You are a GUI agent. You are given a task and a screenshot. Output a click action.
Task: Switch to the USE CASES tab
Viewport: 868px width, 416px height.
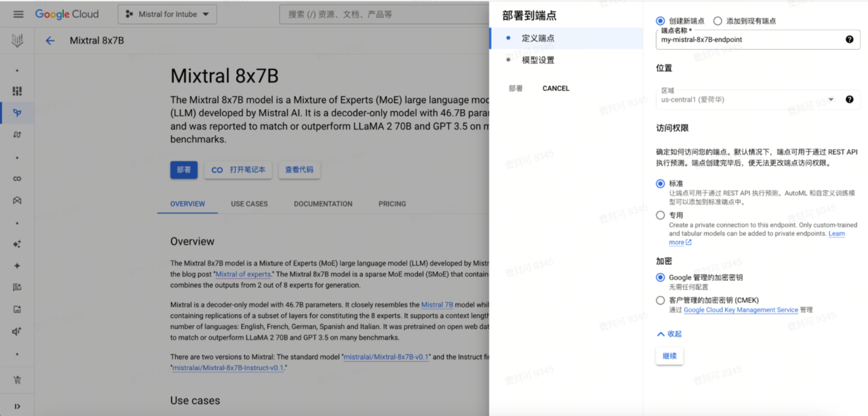tap(249, 204)
